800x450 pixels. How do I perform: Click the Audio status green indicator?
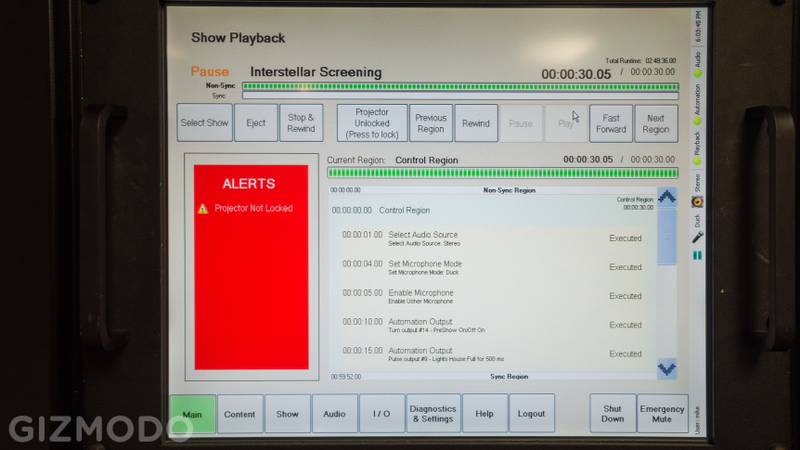click(x=697, y=73)
